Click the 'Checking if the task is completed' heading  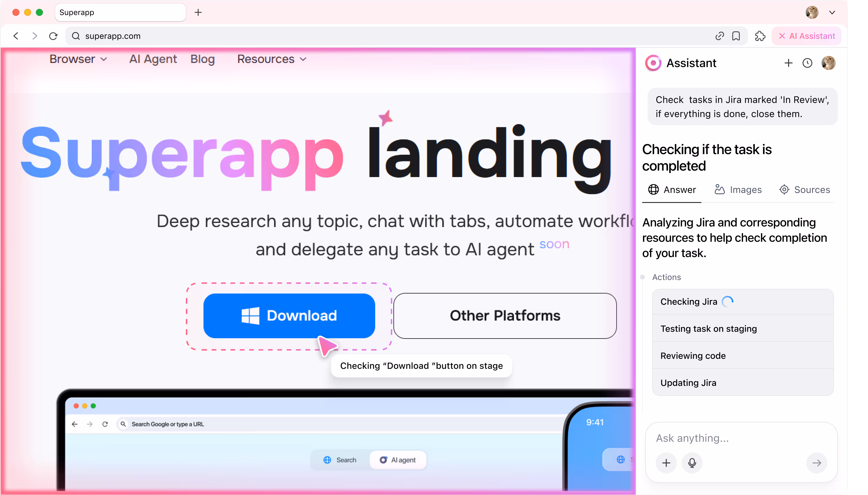coord(707,157)
